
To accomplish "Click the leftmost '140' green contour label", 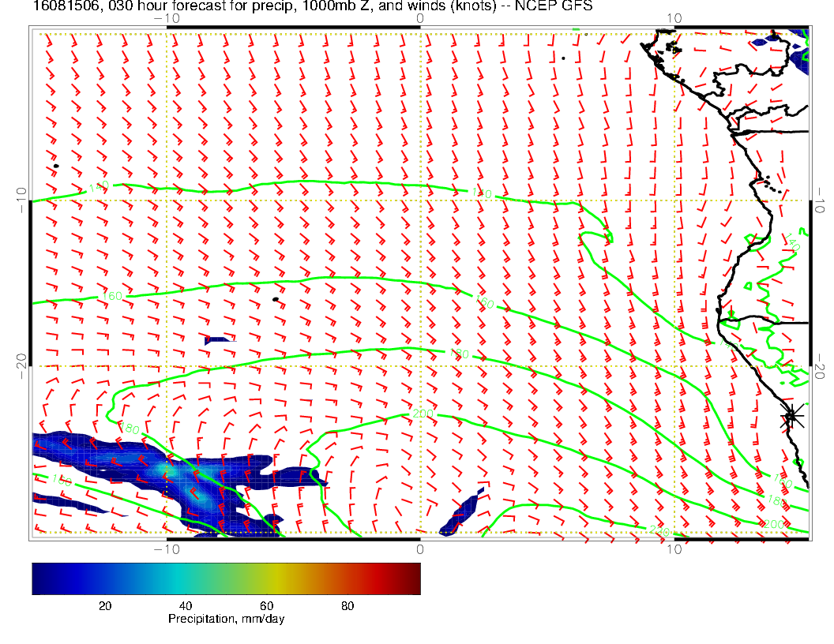I will tap(98, 188).
